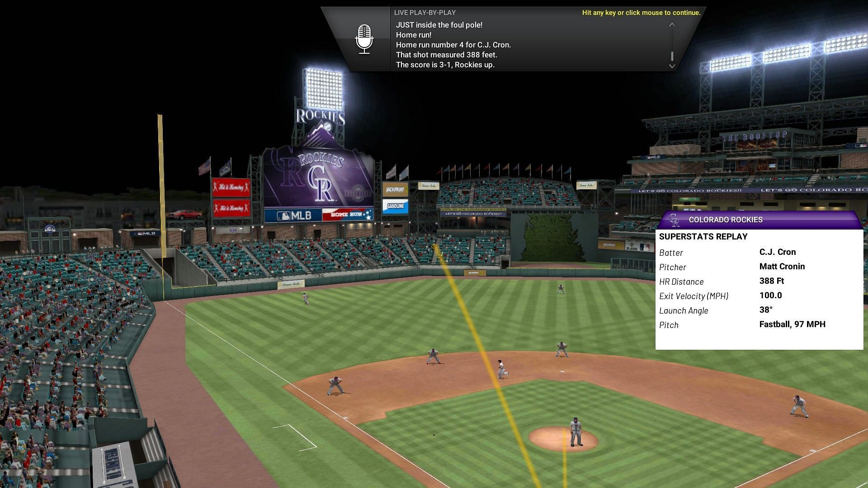The width and height of the screenshot is (868, 488).
Task: Collapse the live play-by-play panel
Action: point(672,24)
